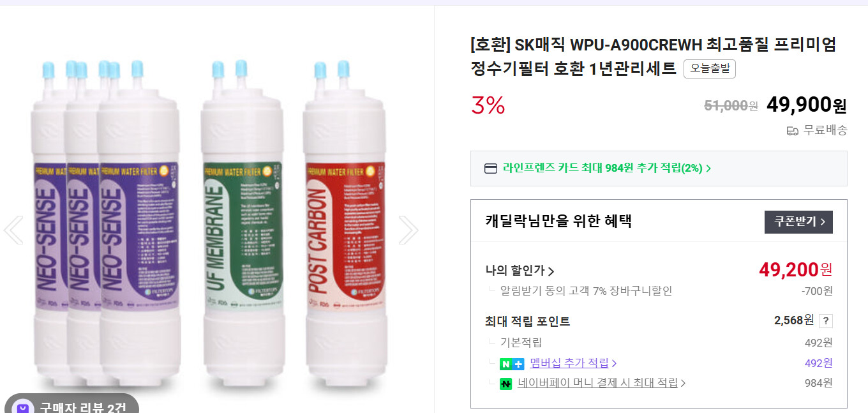
Task: Expand 네이버페이 머니 결제 시 최대 적립 chevron
Action: click(683, 384)
